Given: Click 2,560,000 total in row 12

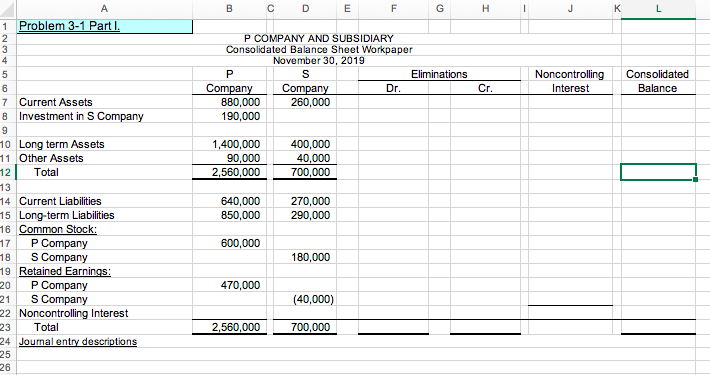Looking at the screenshot, I should (x=236, y=173).
